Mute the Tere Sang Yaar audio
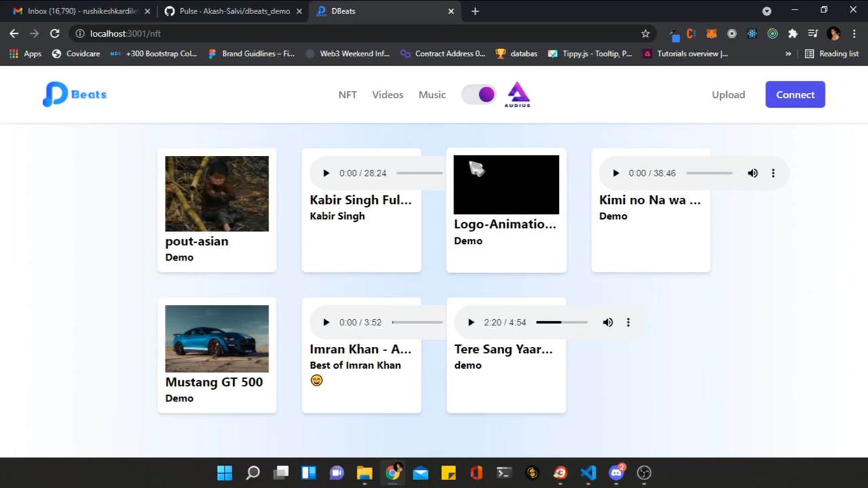 pyautogui.click(x=608, y=323)
